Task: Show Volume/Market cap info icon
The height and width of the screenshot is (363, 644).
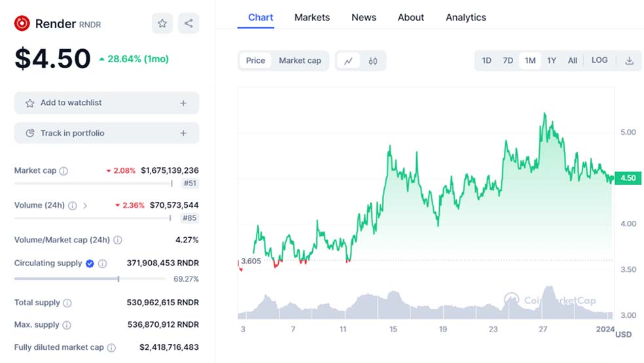Action: [117, 240]
